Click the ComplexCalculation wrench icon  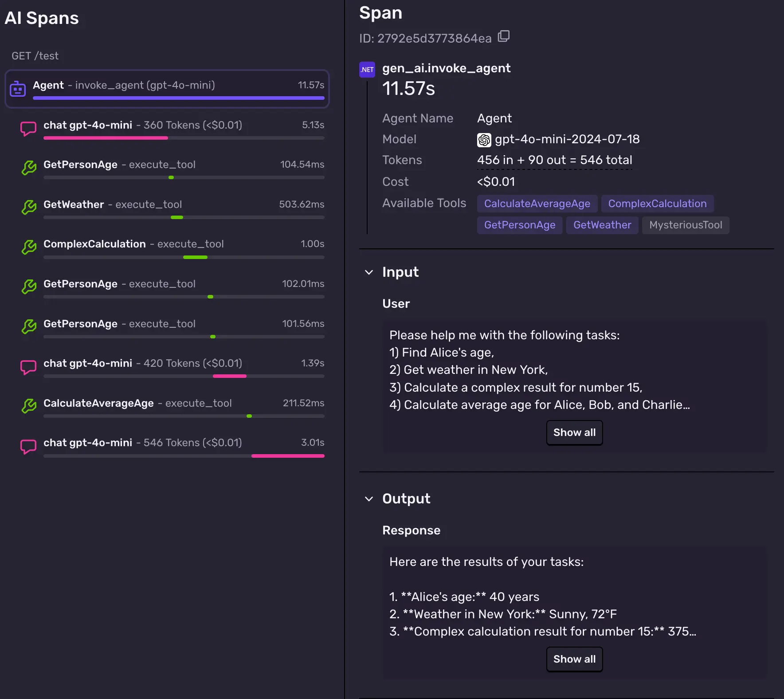29,247
